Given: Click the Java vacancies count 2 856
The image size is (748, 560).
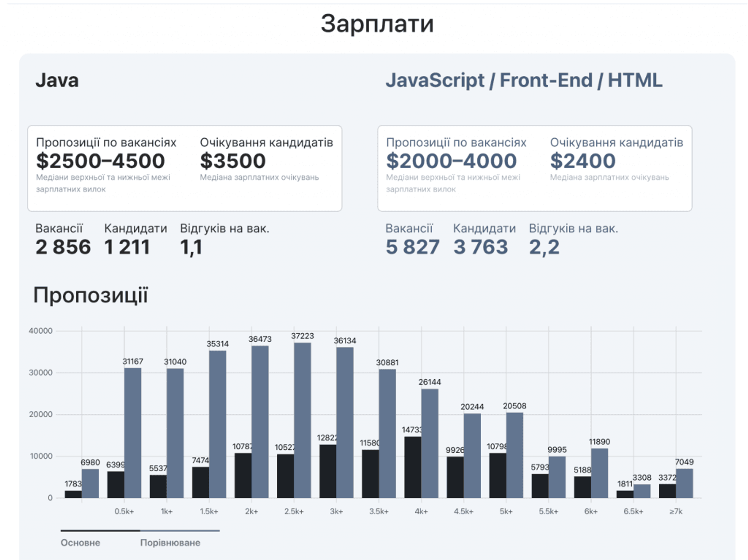Looking at the screenshot, I should 63,247.
